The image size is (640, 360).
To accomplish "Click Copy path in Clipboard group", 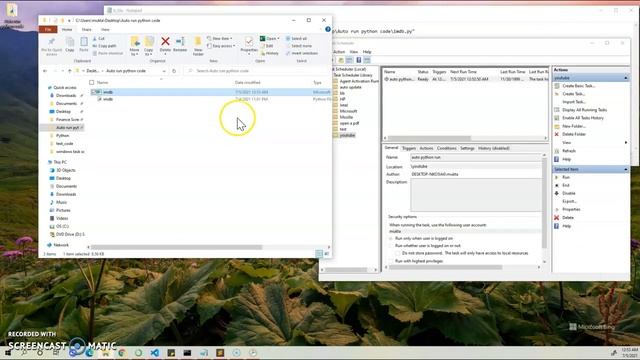I will pos(104,46).
